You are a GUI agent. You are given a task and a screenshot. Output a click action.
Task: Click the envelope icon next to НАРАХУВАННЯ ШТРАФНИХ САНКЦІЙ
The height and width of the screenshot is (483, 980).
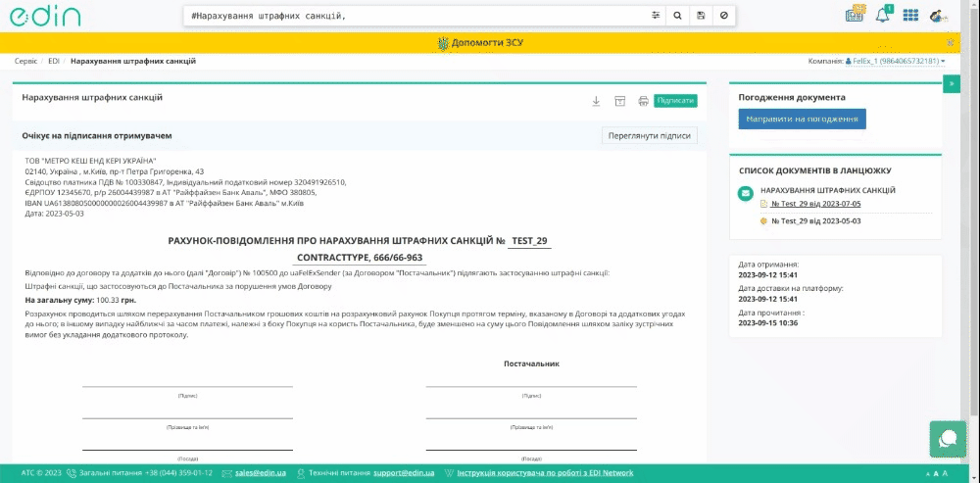click(745, 194)
